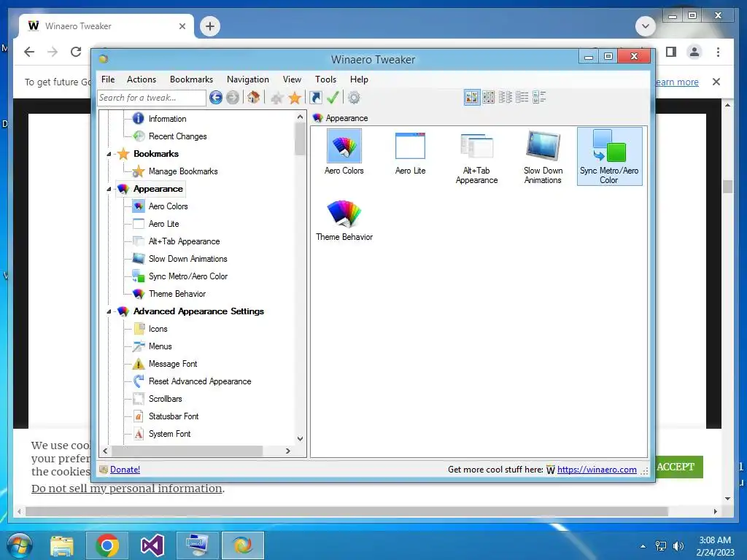
Task: Click the grey Forward arrow in Winaero toolbar
Action: [233, 98]
